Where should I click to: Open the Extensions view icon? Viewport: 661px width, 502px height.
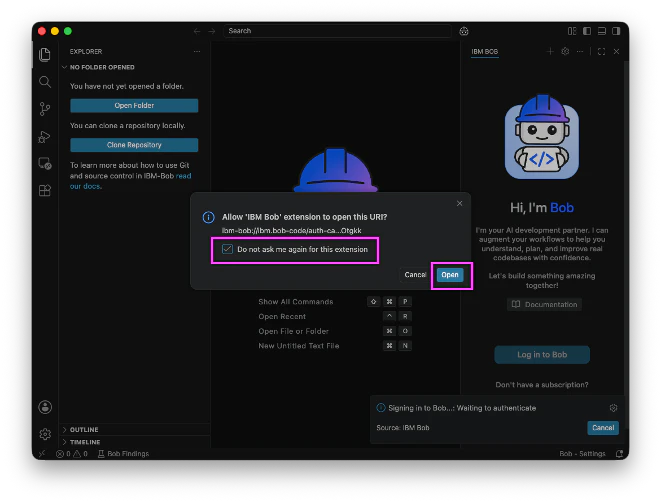[45, 191]
